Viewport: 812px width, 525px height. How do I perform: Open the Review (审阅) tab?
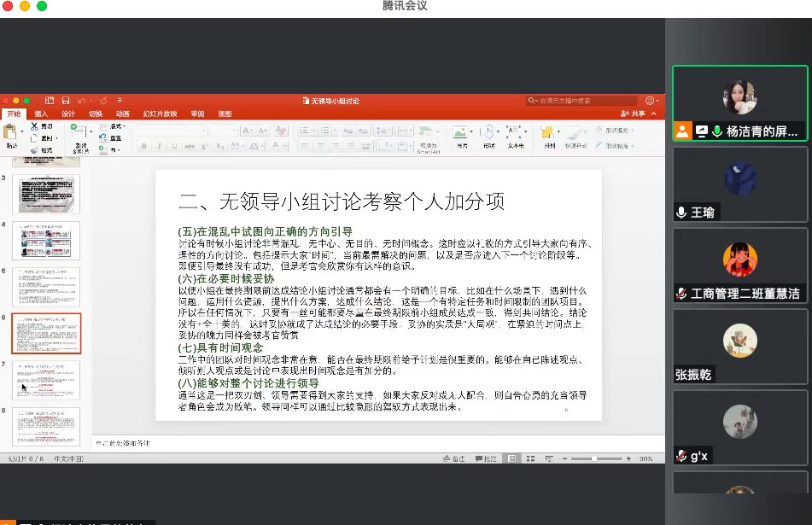point(197,114)
